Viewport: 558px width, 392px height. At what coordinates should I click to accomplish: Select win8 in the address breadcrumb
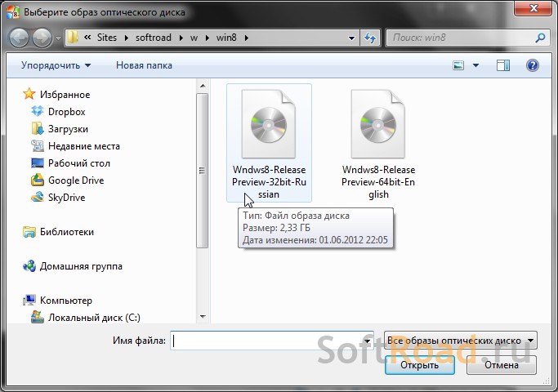pos(226,38)
